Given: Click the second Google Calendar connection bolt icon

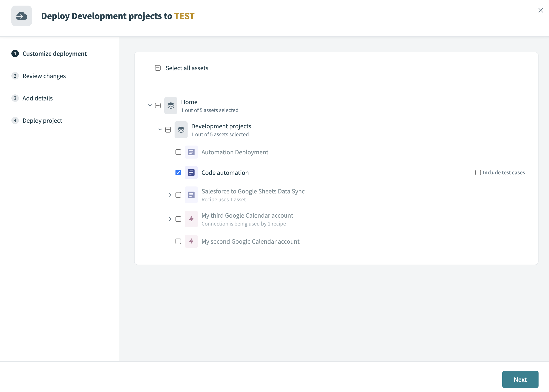Looking at the screenshot, I should 191,241.
